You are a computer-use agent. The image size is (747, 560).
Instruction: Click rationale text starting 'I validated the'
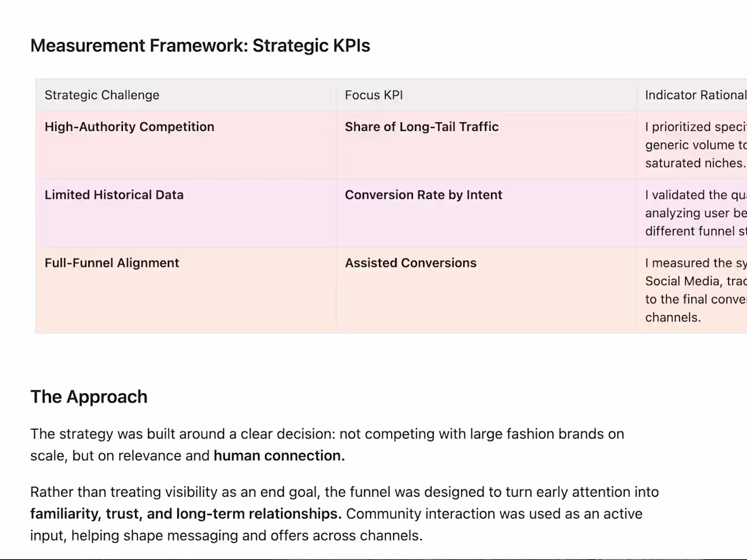point(696,213)
